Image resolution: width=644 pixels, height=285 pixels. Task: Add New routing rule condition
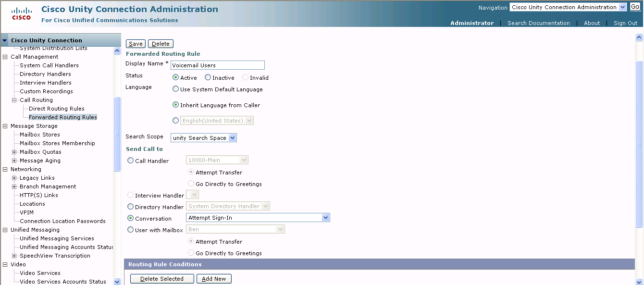coord(214,279)
